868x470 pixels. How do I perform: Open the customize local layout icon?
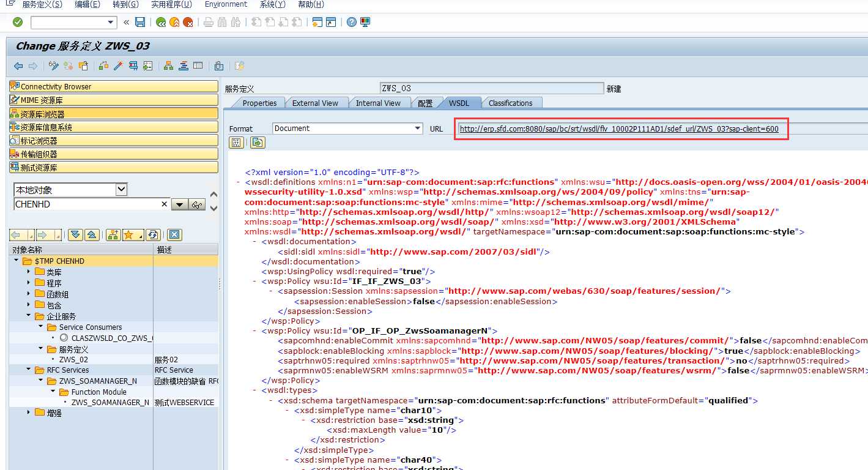(365, 22)
